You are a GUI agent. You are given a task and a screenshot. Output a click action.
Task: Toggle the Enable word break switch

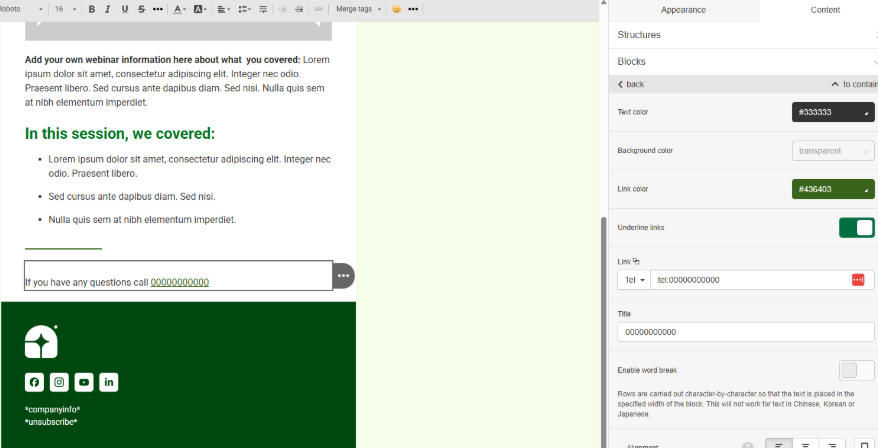coord(856,370)
